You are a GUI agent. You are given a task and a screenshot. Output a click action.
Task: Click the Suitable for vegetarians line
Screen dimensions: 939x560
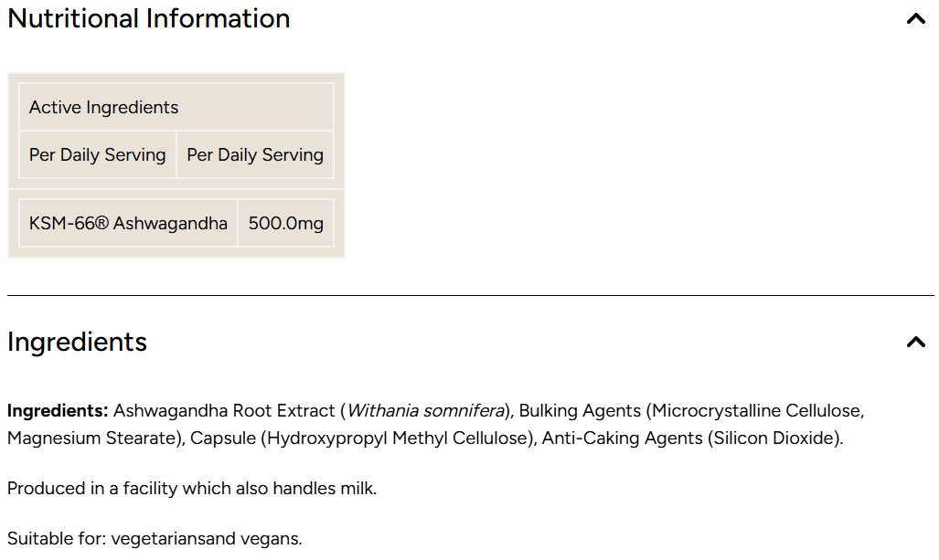click(x=155, y=539)
